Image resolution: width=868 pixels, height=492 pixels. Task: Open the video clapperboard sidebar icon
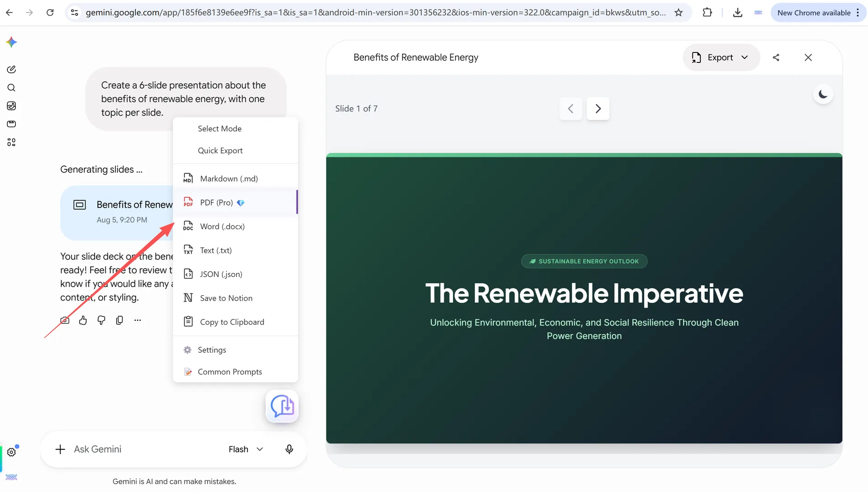11,124
